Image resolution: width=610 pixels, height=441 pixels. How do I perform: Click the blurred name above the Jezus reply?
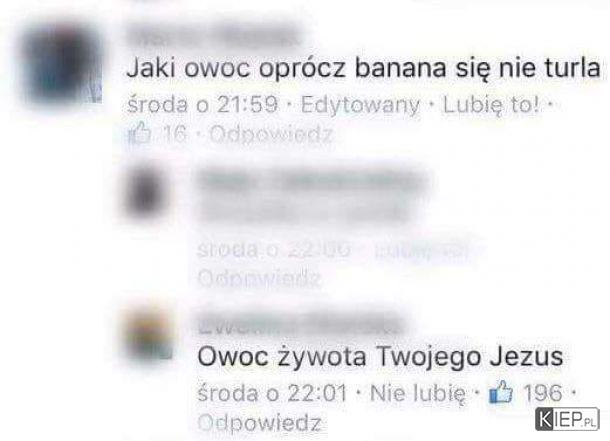click(300, 325)
